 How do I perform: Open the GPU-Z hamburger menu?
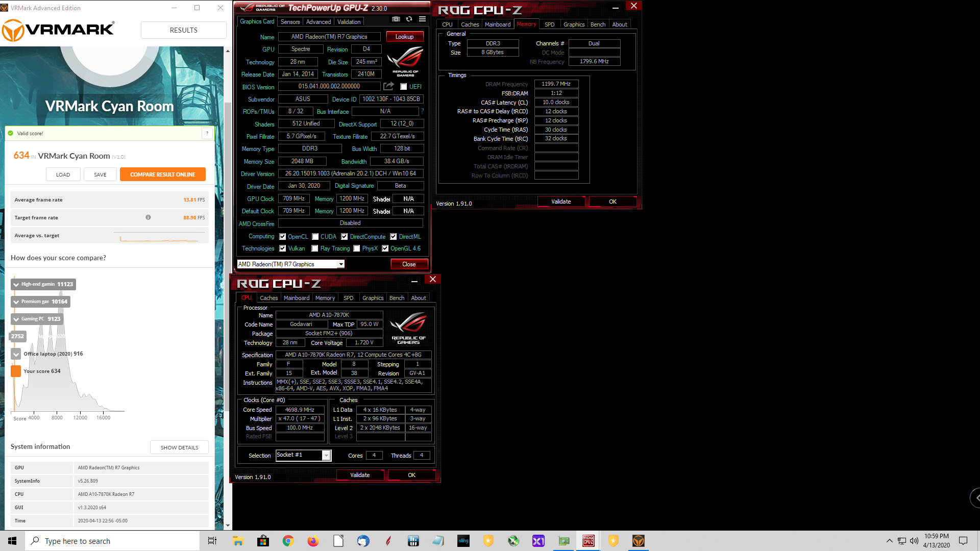pos(422,19)
